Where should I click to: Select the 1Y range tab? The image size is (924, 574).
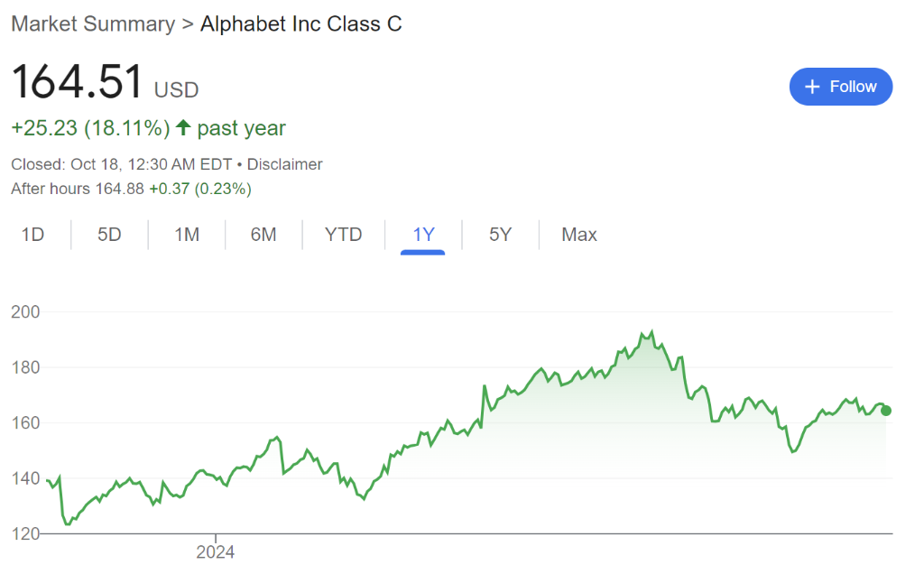tap(423, 235)
